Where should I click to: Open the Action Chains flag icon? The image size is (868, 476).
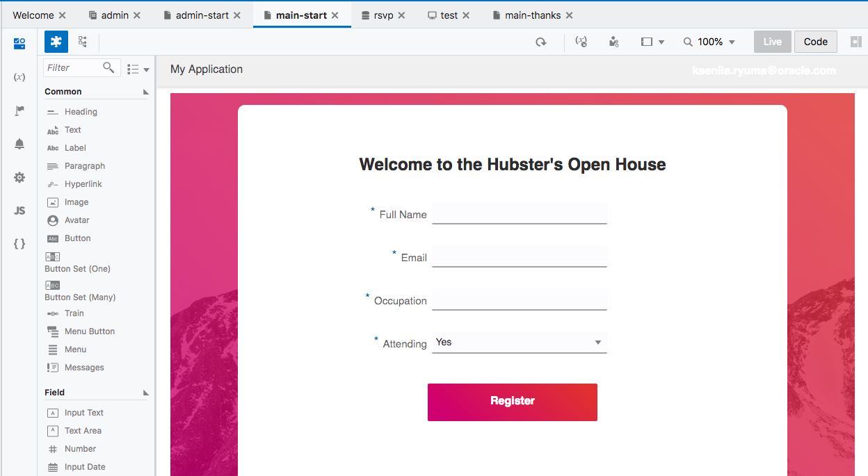(19, 110)
